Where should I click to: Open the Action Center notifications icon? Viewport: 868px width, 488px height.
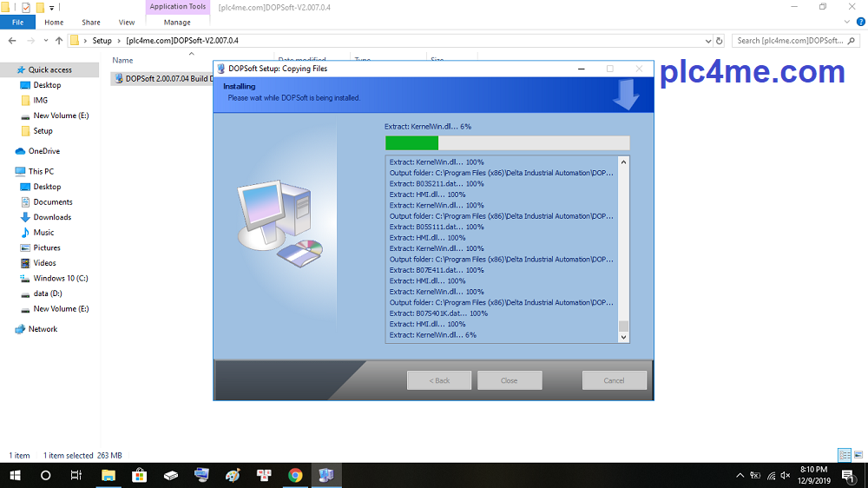847,475
